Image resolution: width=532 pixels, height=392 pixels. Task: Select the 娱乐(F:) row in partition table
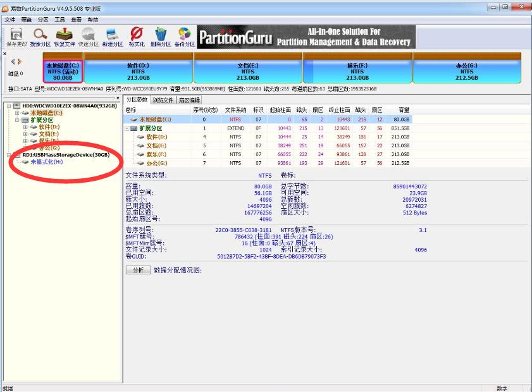pyautogui.click(x=268, y=154)
